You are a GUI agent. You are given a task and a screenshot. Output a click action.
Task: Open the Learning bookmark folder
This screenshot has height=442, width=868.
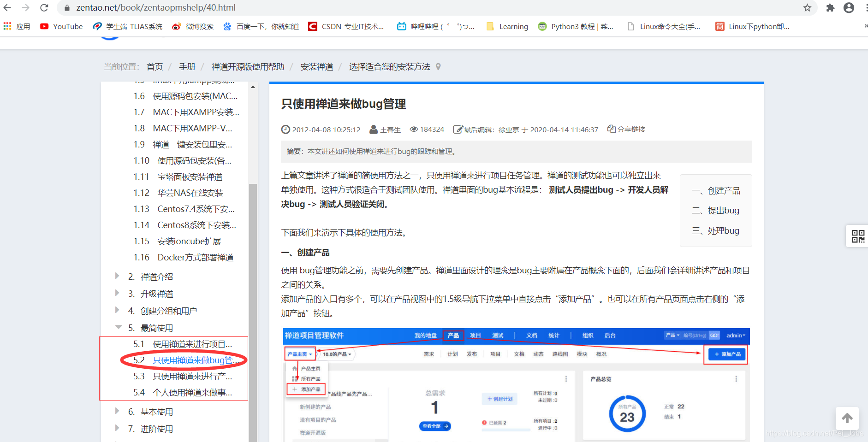507,26
